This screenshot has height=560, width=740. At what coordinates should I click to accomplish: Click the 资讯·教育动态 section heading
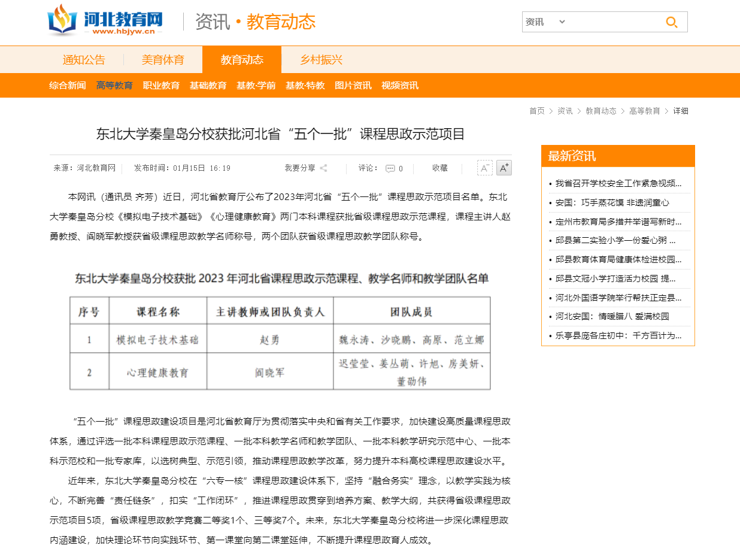[x=255, y=22]
